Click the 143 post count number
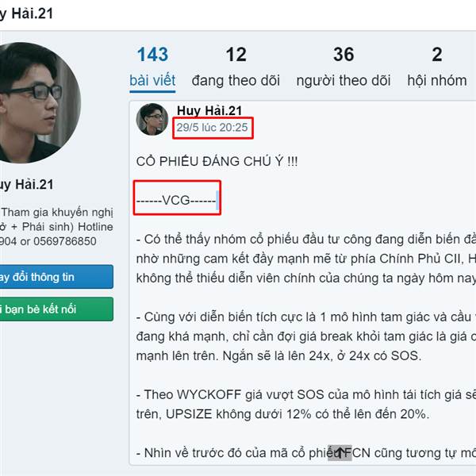 [152, 54]
